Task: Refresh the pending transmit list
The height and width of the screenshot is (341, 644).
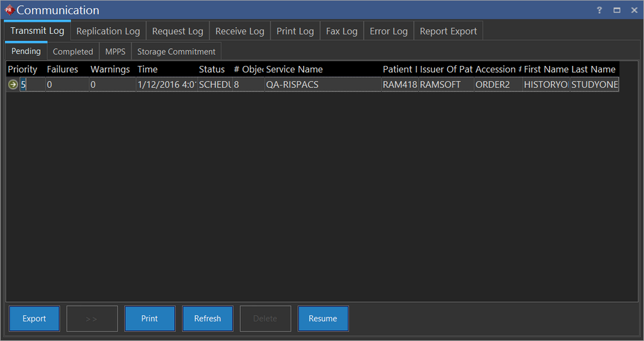Action: [208, 318]
